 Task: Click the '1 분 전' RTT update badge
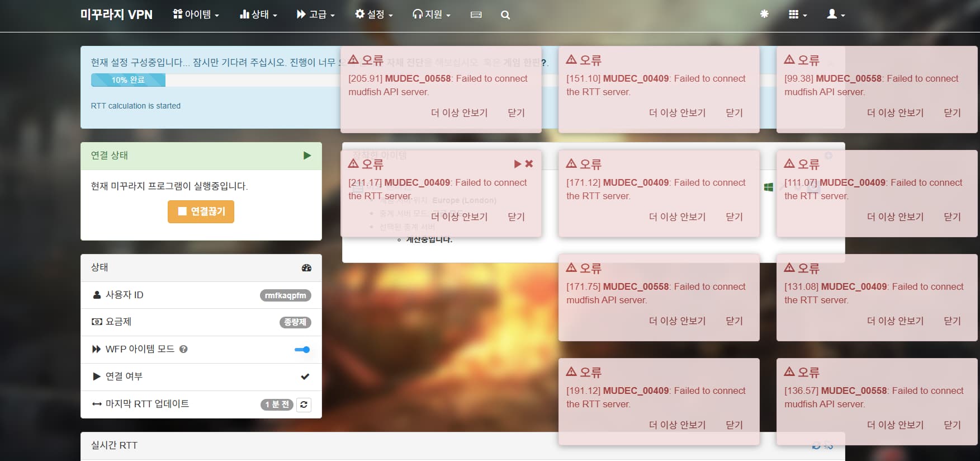click(x=277, y=404)
